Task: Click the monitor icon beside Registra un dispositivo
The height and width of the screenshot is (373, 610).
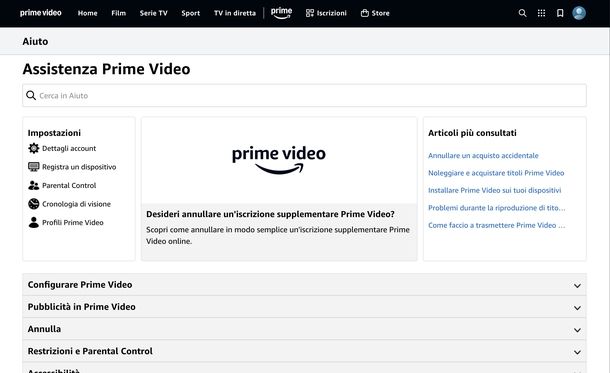Action: point(34,167)
